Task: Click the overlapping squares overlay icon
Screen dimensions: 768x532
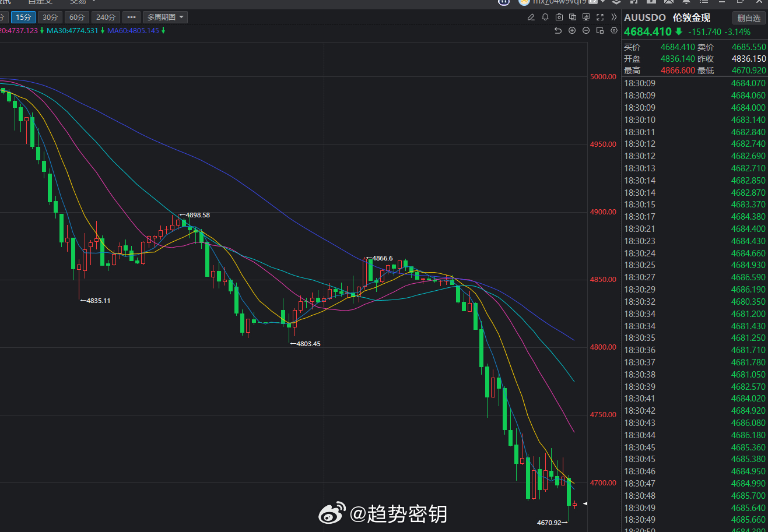Action: [x=573, y=17]
